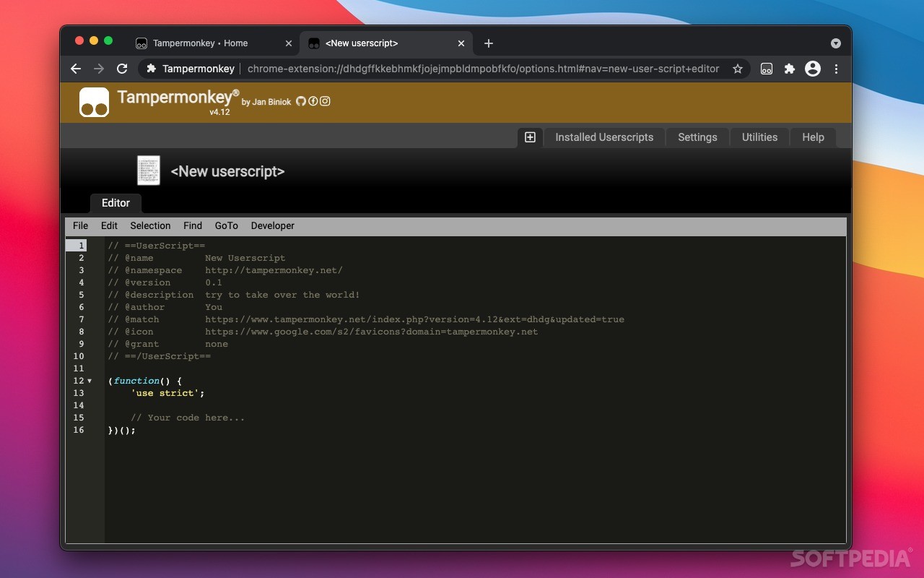The width and height of the screenshot is (924, 578).
Task: Bookmark this page with star icon
Action: click(x=738, y=69)
